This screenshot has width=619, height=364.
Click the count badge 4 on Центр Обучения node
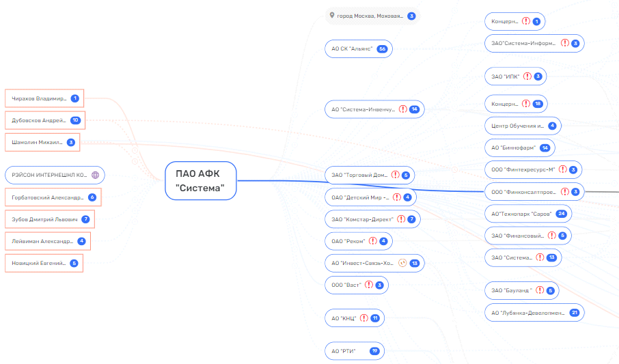click(x=552, y=126)
